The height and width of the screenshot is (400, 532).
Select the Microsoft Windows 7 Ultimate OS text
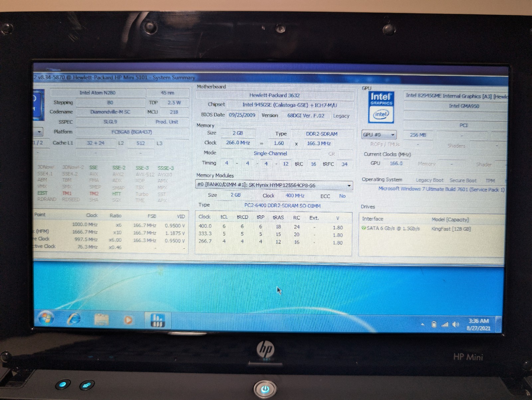coord(442,189)
